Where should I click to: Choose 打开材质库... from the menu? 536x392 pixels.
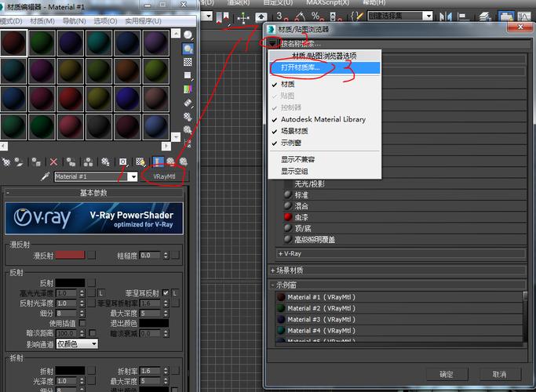click(324, 67)
